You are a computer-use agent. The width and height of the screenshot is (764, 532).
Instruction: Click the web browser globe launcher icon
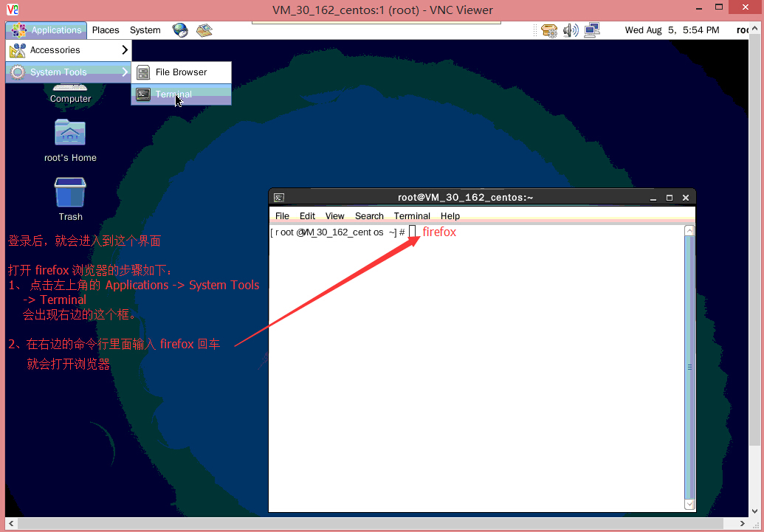(x=180, y=30)
